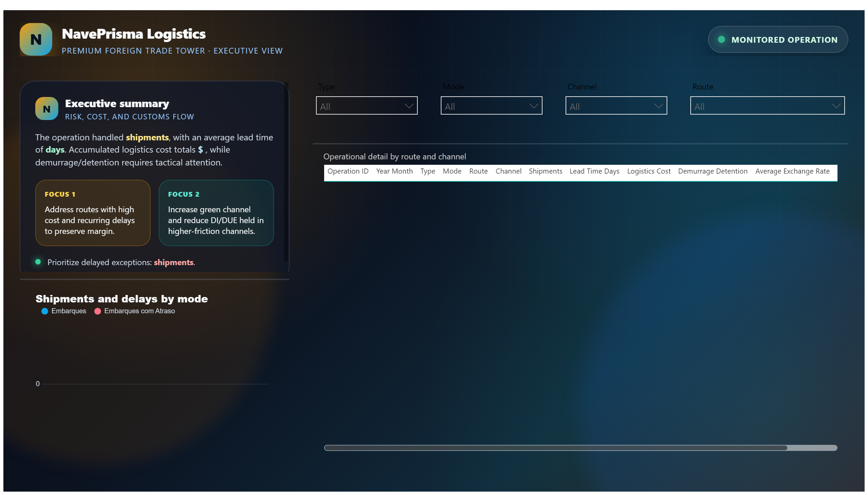Image resolution: width=868 pixels, height=495 pixels.
Task: Toggle Embarques com Atraso pink legend marker
Action: [98, 311]
